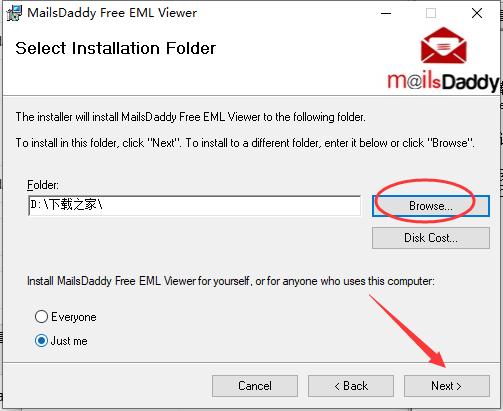Click the text about clicking Next or Browse
503x411 pixels.
[245, 143]
